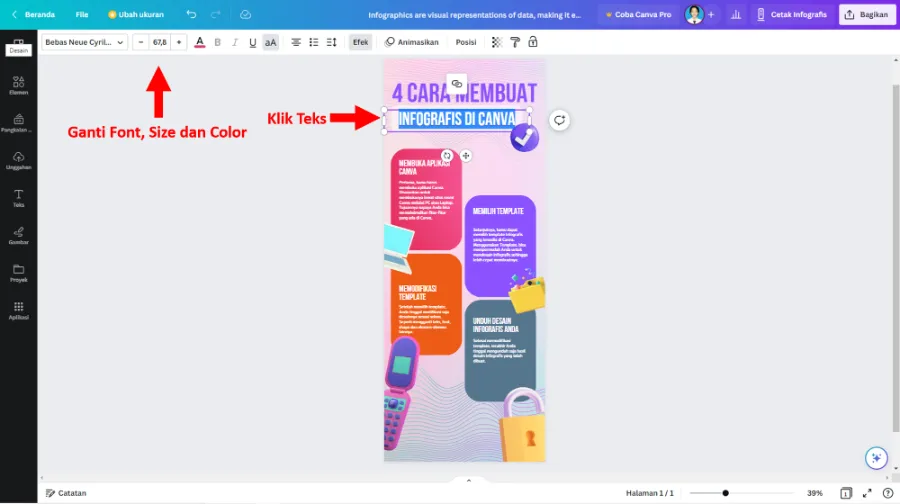The width and height of the screenshot is (900, 504).
Task: Open the user profile avatar
Action: click(694, 14)
